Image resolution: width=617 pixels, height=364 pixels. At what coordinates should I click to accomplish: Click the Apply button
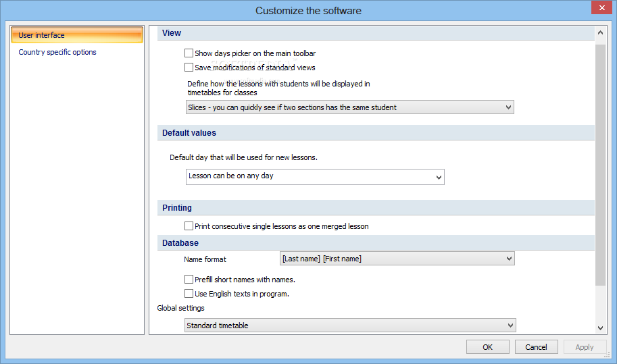(585, 347)
